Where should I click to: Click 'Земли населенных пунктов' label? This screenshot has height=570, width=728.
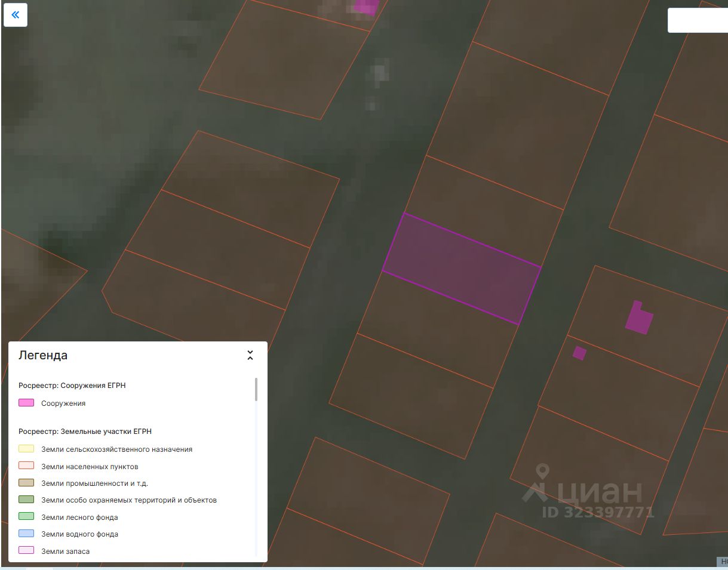pyautogui.click(x=90, y=466)
